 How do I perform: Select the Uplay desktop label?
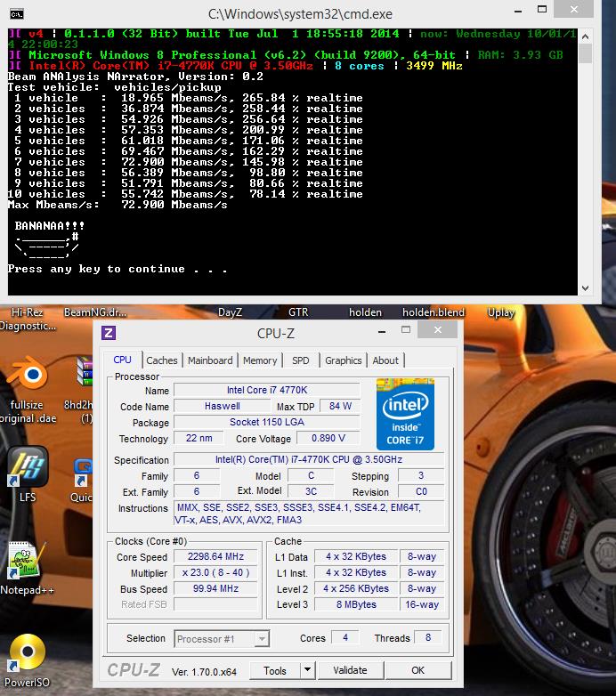point(501,312)
